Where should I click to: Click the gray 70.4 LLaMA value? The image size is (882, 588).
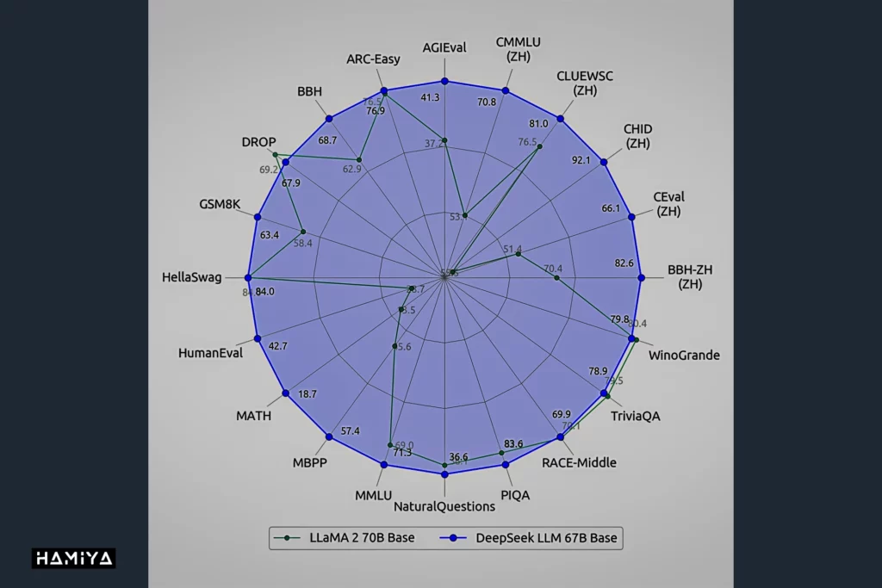(x=553, y=269)
